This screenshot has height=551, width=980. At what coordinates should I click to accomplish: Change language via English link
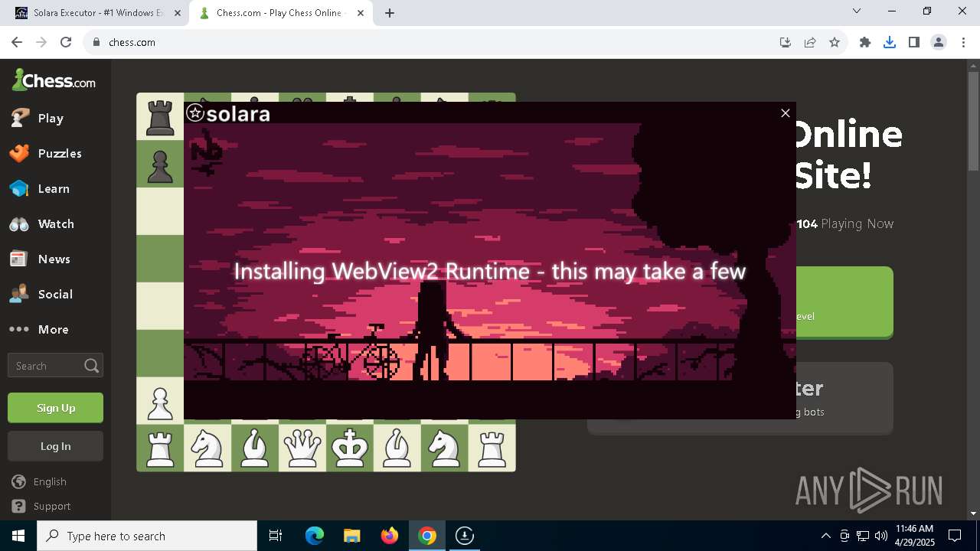[40, 481]
